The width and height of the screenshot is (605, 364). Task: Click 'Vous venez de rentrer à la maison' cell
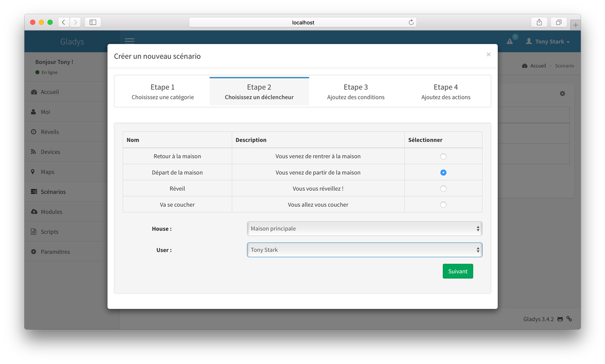pos(318,156)
